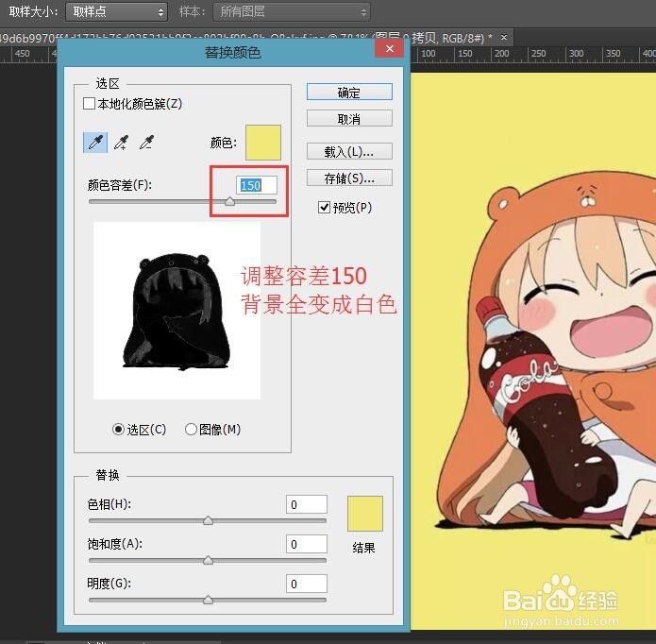Click the 色相(H) slider handle

[208, 520]
